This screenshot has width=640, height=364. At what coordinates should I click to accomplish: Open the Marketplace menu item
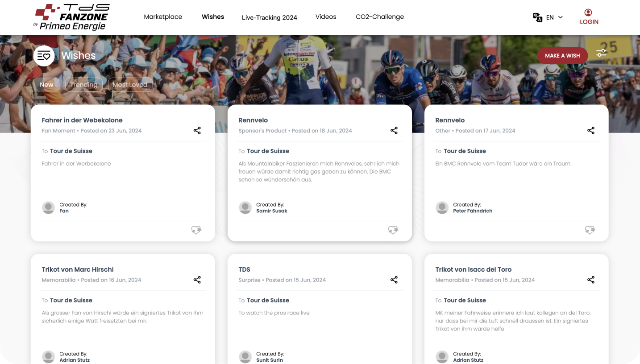tap(163, 17)
